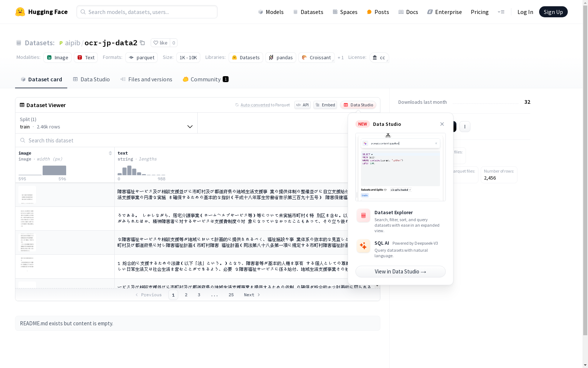Image resolution: width=588 pixels, height=368 pixels.
Task: Click the text lengths histogram
Action: point(141,170)
